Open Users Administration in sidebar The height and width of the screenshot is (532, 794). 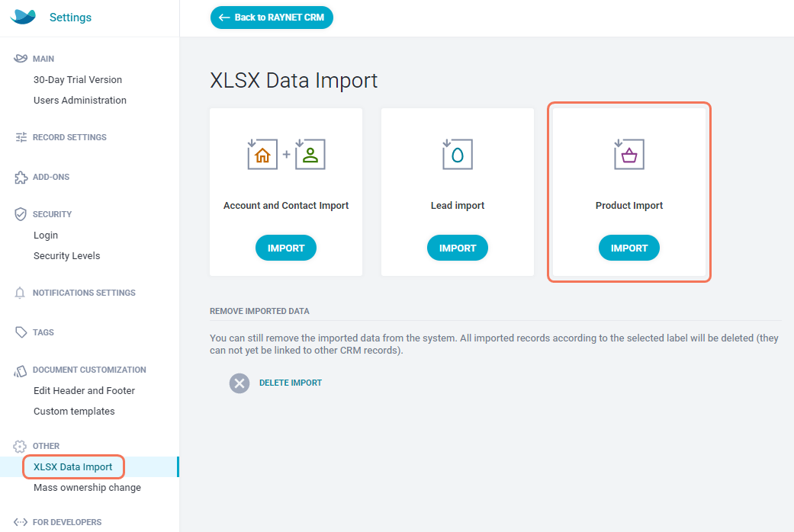pos(80,100)
